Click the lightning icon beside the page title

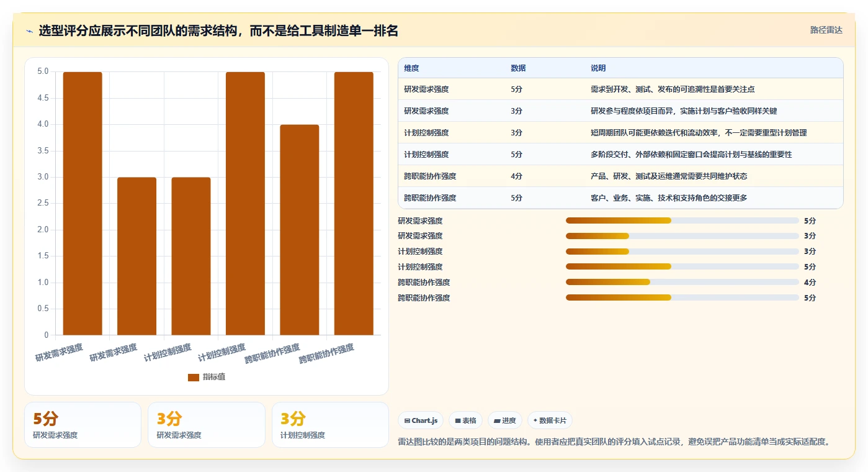(x=29, y=30)
